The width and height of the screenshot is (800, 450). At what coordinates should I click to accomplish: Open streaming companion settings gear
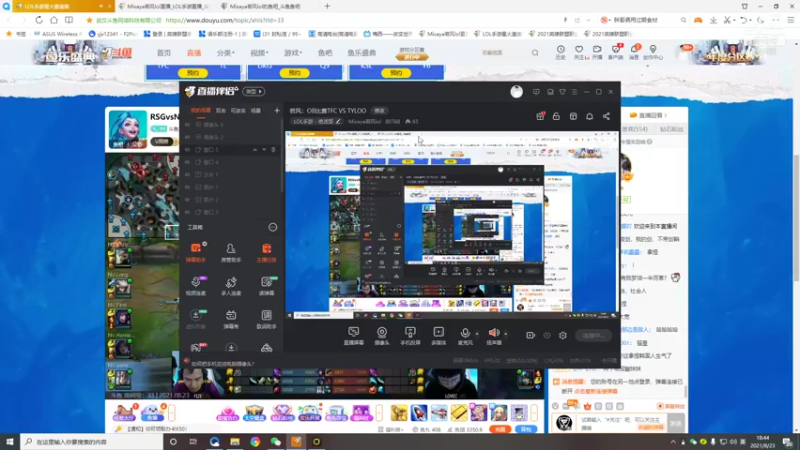563,335
